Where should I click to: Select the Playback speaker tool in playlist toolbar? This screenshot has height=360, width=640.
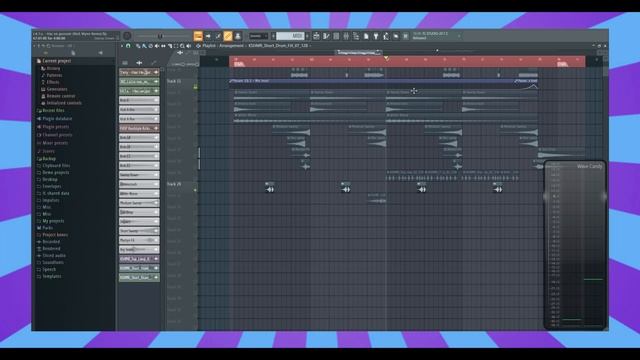(189, 46)
